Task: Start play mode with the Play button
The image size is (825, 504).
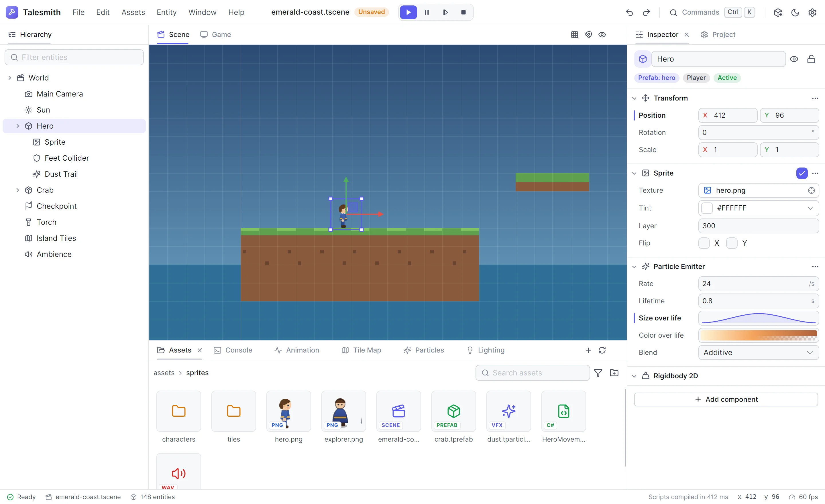Action: [408, 12]
